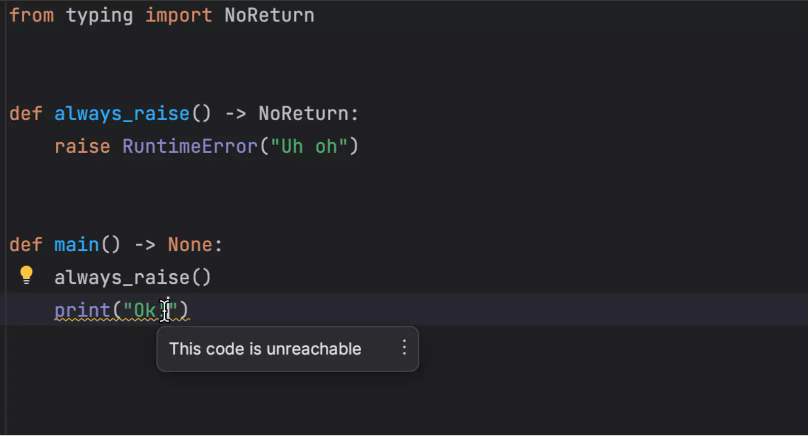Image resolution: width=808 pixels, height=437 pixels.
Task: Click the yellow lightbulb quick-fix icon
Action: point(26,275)
